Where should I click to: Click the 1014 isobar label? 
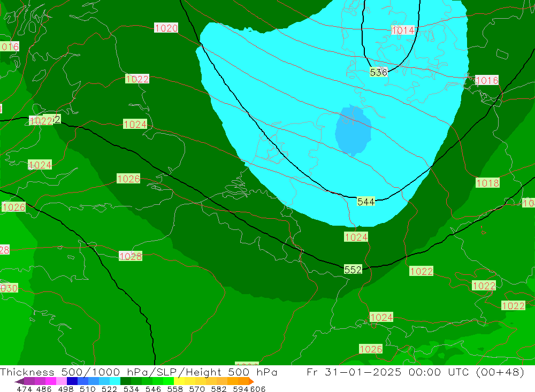pos(403,30)
